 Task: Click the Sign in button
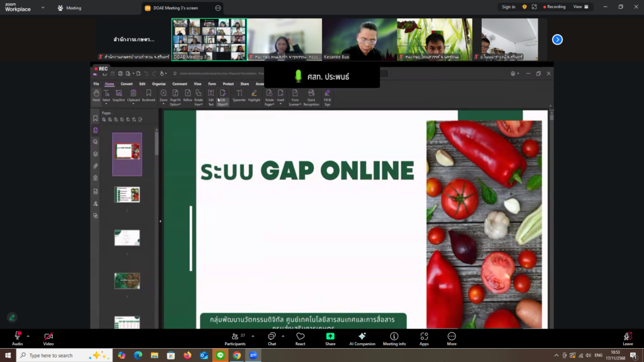tap(508, 7)
